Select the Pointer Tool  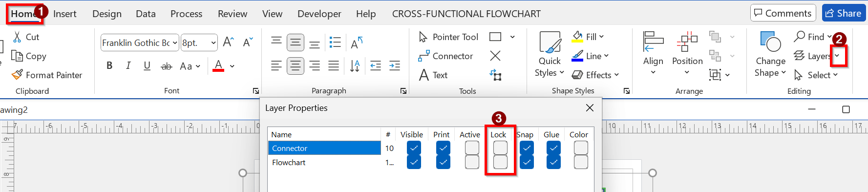pos(448,37)
